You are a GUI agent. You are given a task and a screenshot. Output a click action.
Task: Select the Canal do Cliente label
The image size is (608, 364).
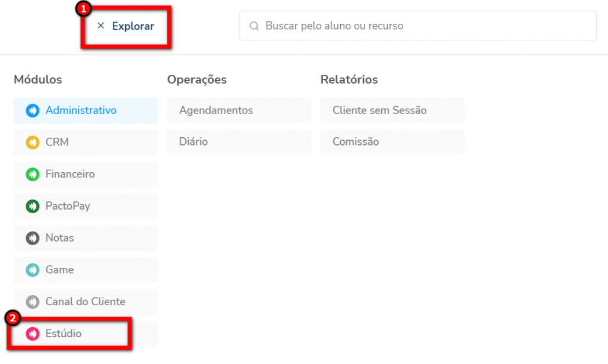85,302
